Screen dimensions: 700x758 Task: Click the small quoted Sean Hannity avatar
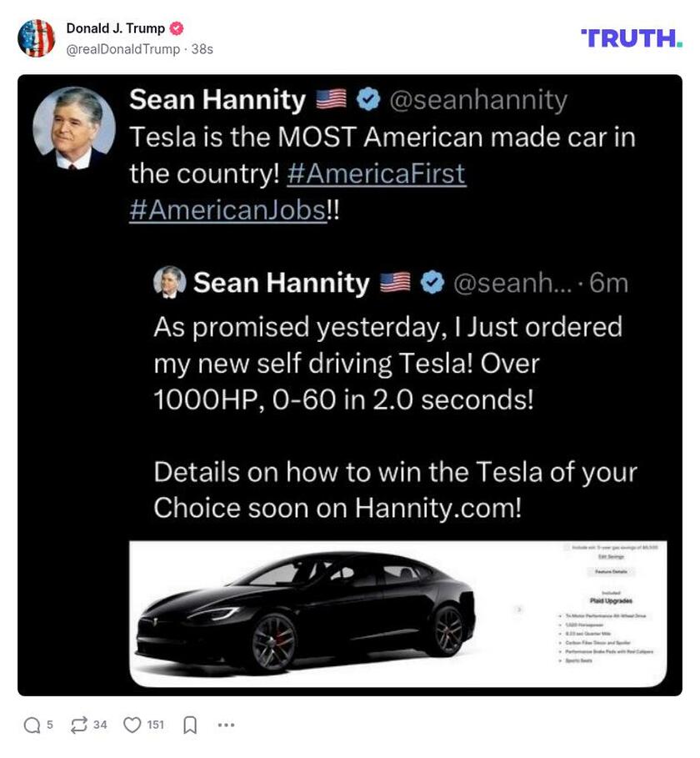coord(170,283)
